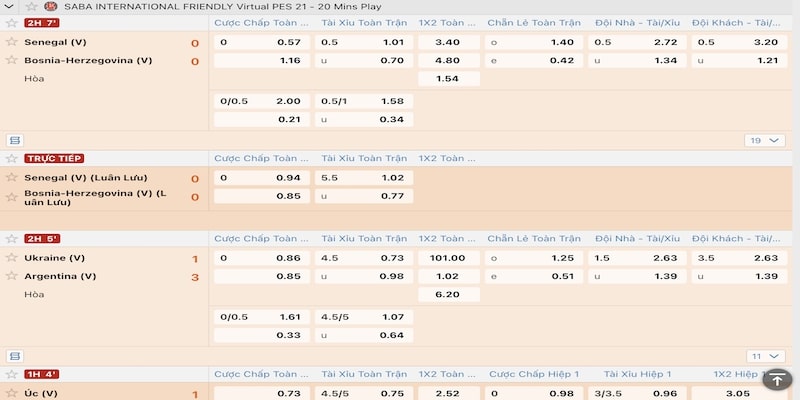This screenshot has width=800, height=400.
Task: Select Cược Chấp Hiệp 1 column header
Action: coord(534,375)
